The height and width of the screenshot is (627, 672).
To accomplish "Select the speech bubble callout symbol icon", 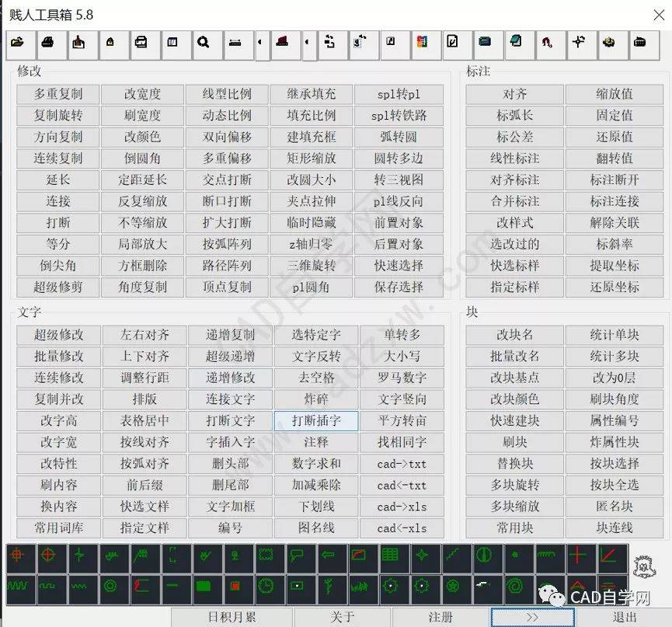I will click(x=296, y=556).
